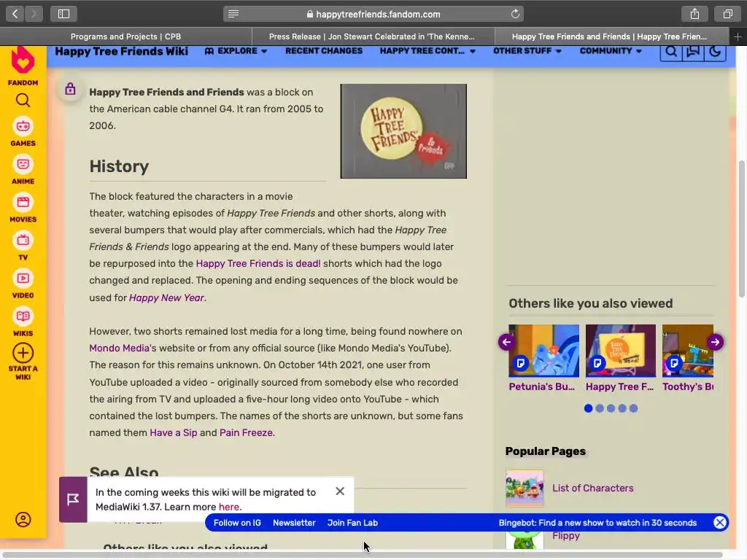
Task: Open the Mondo Media link
Action: [x=119, y=348]
